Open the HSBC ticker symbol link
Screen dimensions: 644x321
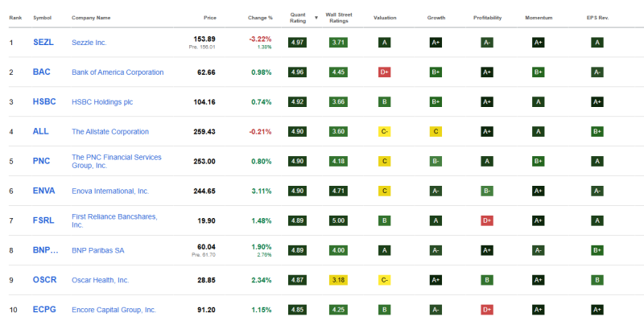[x=44, y=102]
